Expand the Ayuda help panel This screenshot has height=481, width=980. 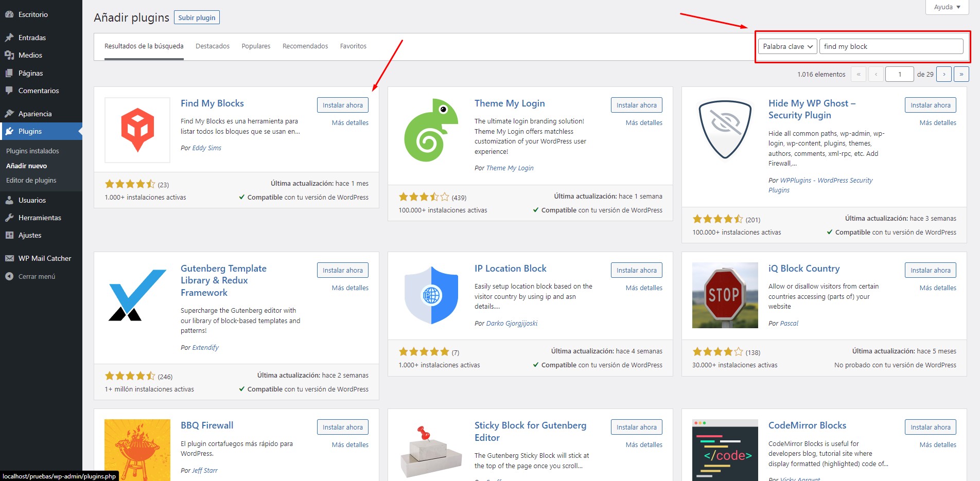(948, 7)
